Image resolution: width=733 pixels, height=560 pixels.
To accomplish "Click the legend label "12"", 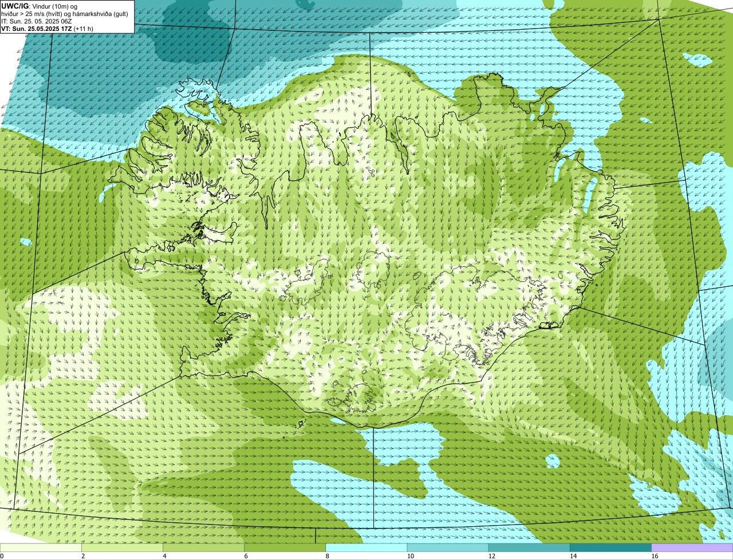I will coord(492,556).
